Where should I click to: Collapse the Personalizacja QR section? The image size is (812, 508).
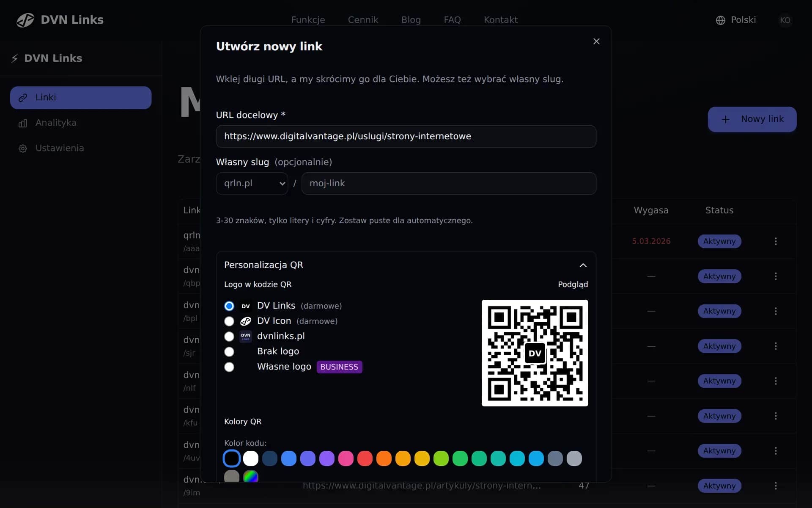coord(583,265)
